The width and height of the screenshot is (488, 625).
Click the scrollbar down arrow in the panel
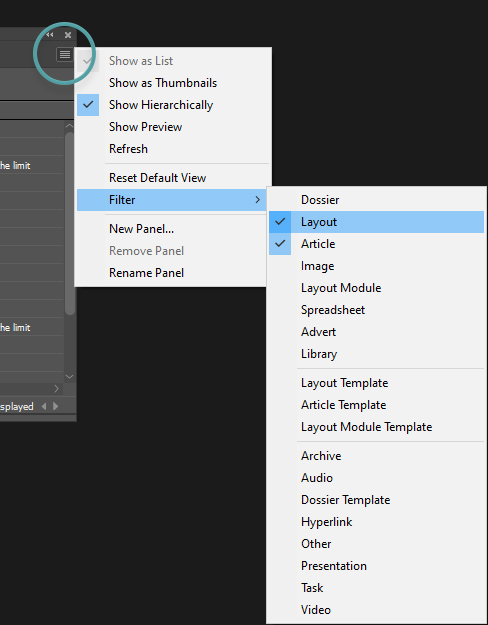point(69,377)
